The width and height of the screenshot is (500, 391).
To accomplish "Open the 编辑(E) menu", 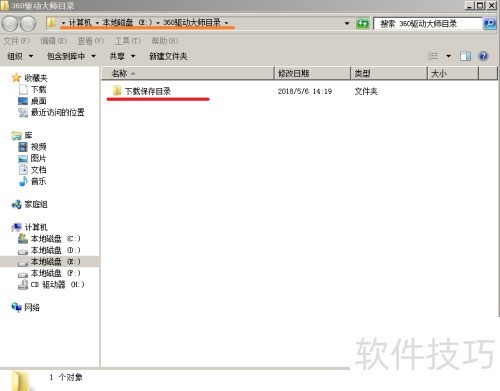I will click(53, 41).
